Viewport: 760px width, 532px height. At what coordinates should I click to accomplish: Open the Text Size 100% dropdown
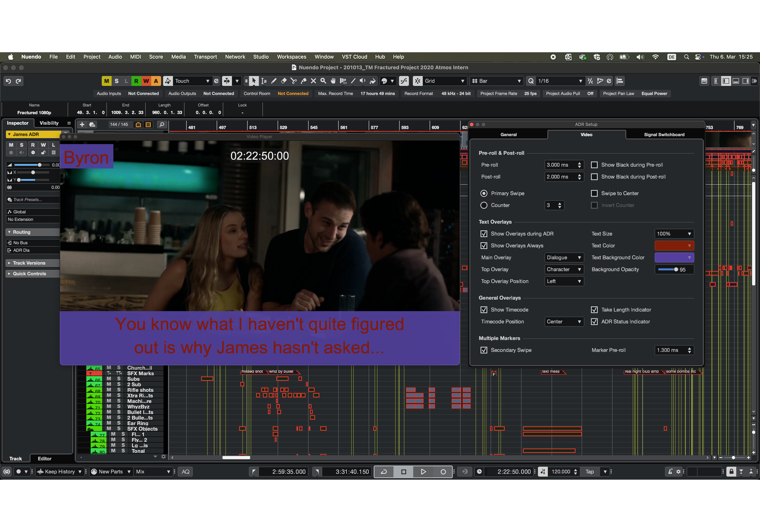[674, 234]
